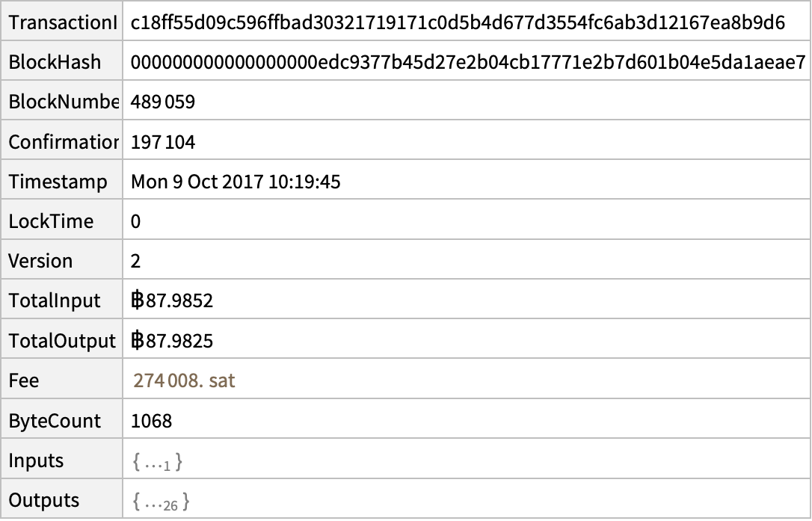Screen dimensions: 812x521
Task: Select the Inputs key label
Action: (x=36, y=461)
